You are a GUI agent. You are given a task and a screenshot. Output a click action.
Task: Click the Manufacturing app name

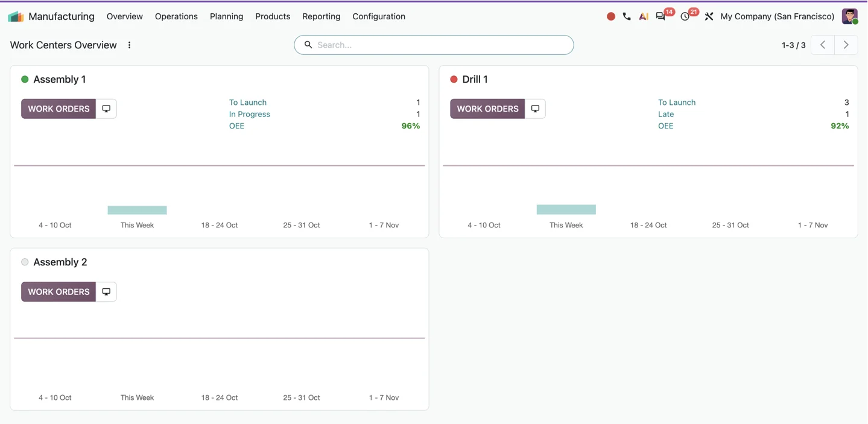(62, 16)
